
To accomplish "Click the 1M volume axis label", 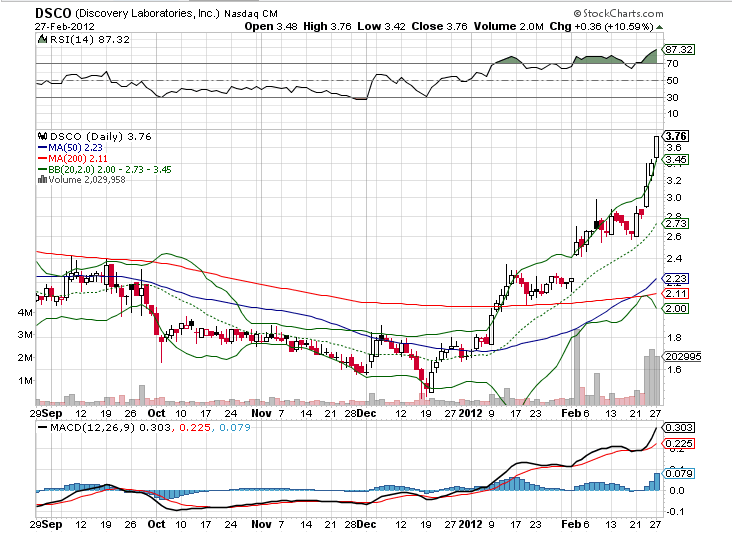I will click(25, 381).
